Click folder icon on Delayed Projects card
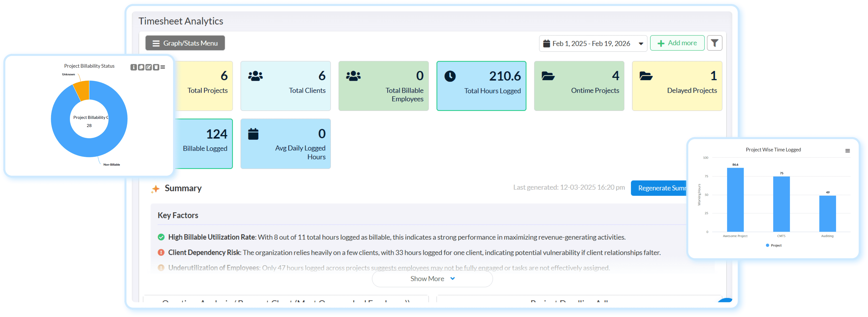This screenshot has width=868, height=317. click(x=646, y=76)
